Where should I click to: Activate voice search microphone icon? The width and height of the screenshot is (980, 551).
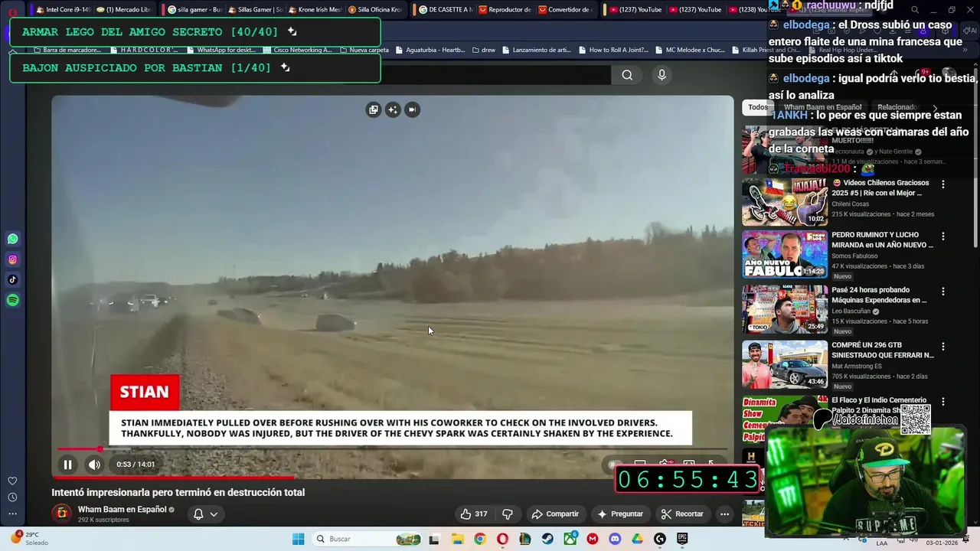point(662,74)
